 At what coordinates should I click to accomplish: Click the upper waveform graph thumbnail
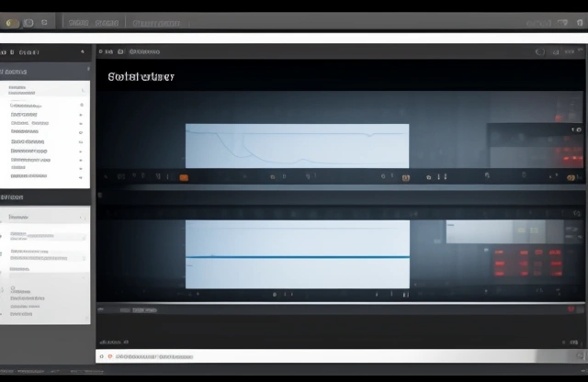[297, 145]
